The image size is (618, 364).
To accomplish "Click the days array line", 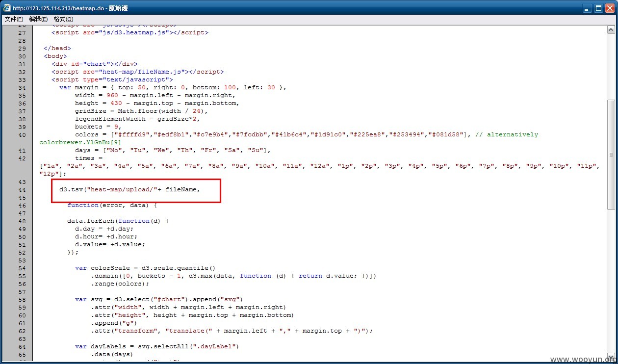I will [x=173, y=150].
